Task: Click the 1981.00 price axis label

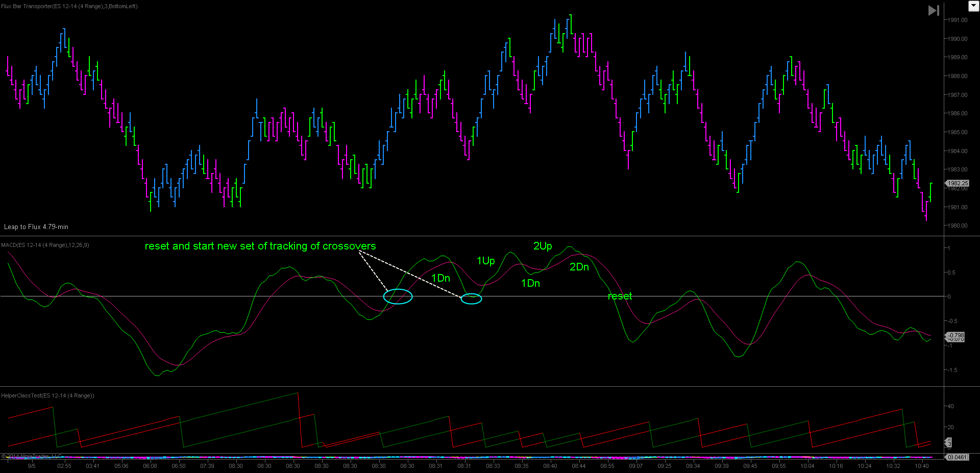Action: tap(958, 207)
